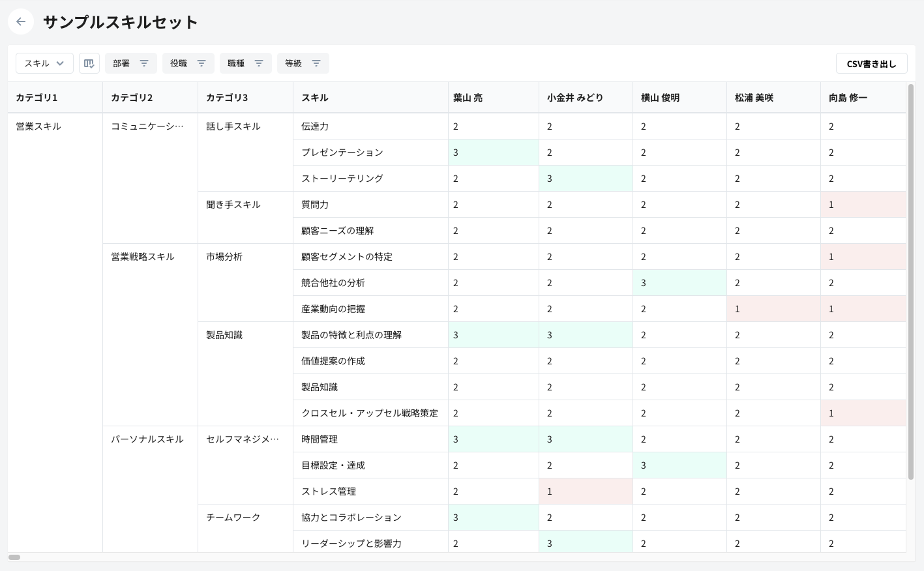Click the 営業戦略スキル category cell

(x=143, y=257)
